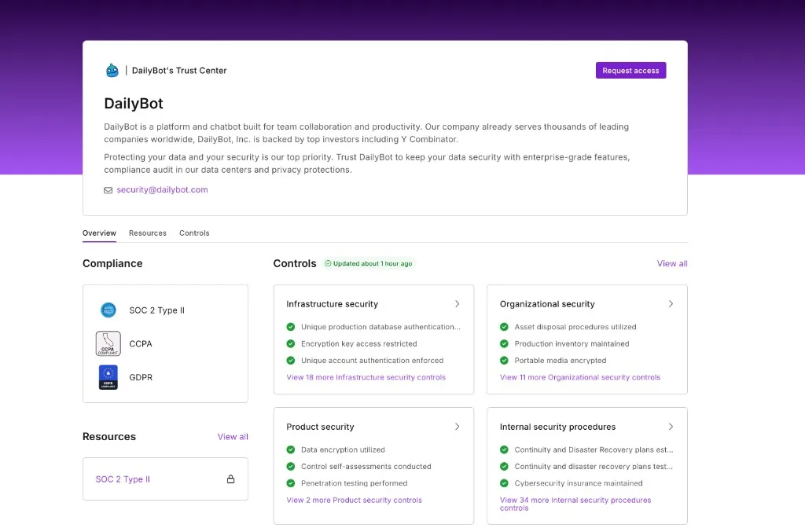This screenshot has height=532, width=805.
Task: Click the checkmark beside Portable media encrypted
Action: (504, 360)
